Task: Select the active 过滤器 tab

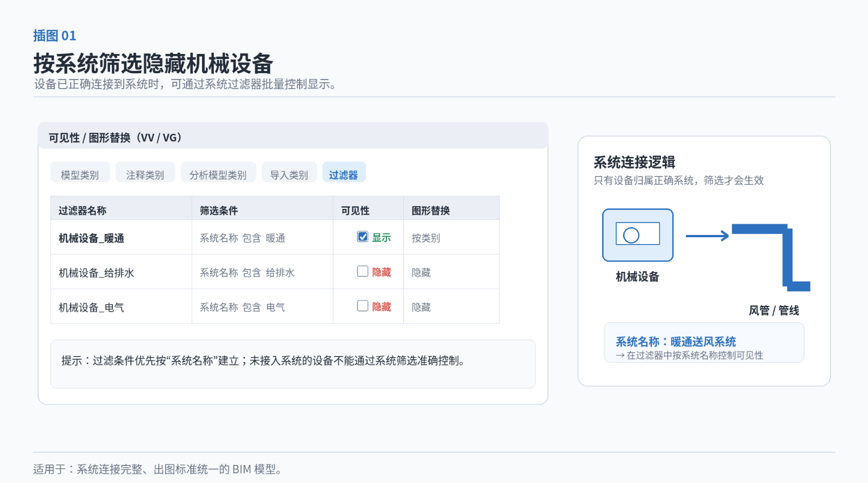Action: (344, 173)
